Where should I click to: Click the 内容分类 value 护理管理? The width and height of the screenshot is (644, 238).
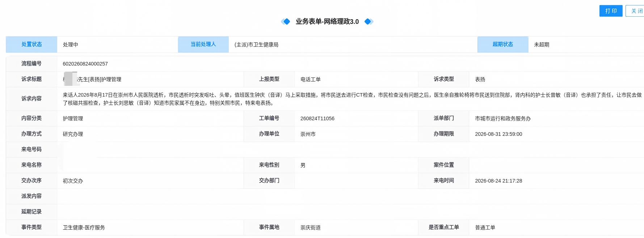tap(73, 118)
